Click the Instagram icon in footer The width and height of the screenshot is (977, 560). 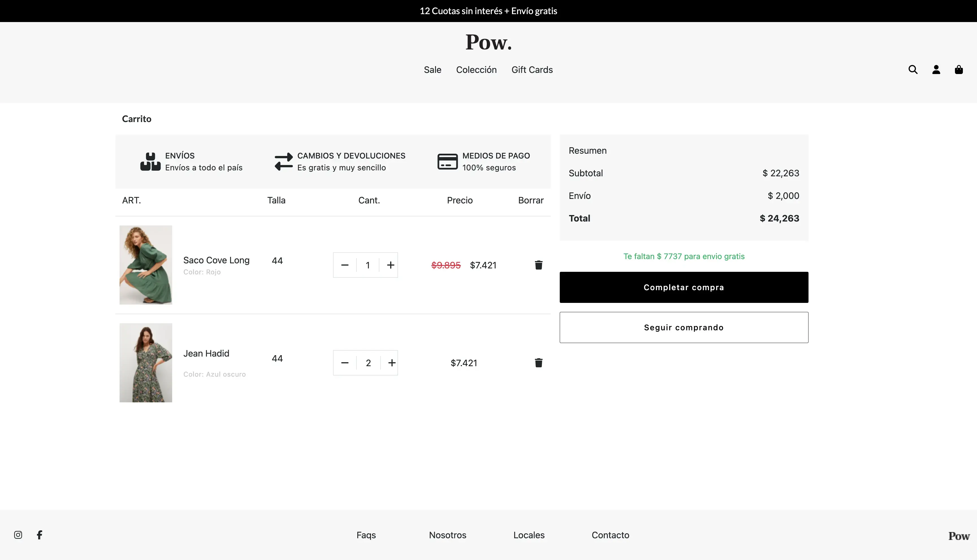coord(18,535)
